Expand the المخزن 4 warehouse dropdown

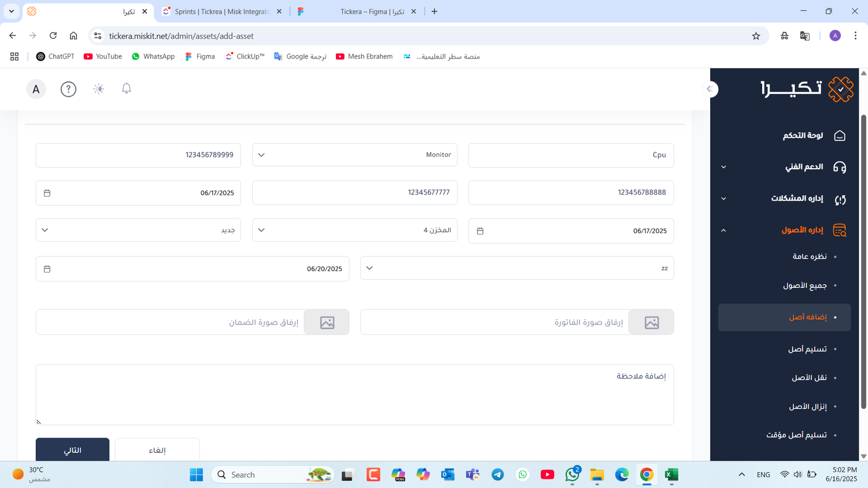point(354,230)
